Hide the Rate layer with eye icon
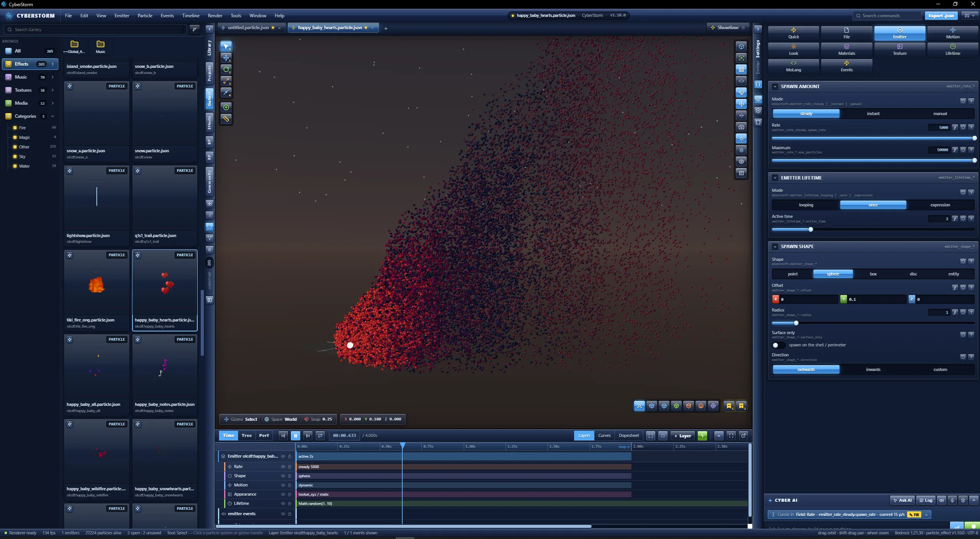This screenshot has width=980, height=539. pyautogui.click(x=283, y=466)
